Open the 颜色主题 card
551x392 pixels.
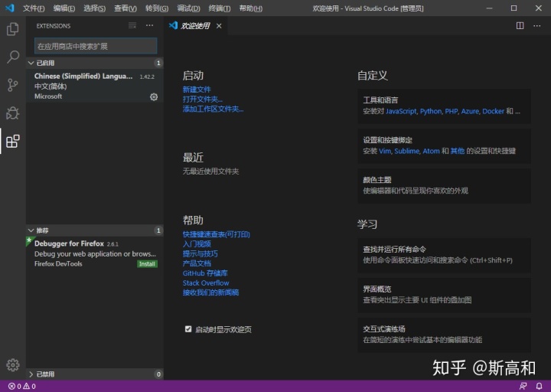(444, 185)
